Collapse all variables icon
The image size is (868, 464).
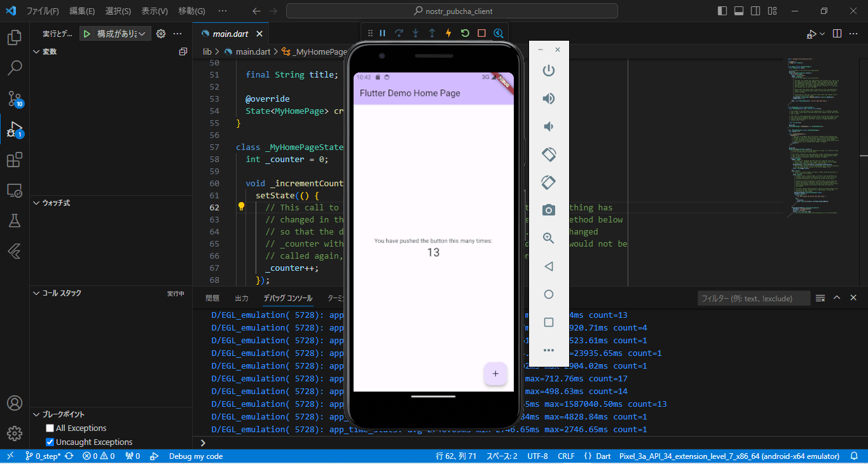tap(183, 51)
